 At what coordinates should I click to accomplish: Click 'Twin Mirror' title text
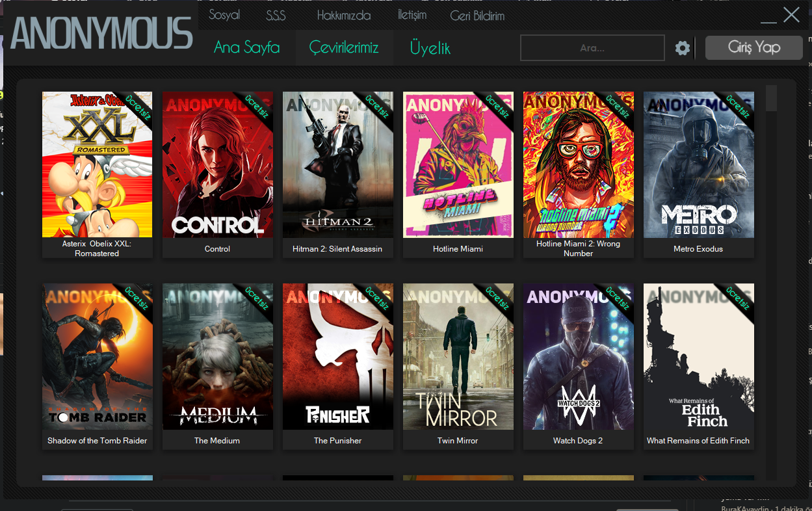tap(458, 441)
